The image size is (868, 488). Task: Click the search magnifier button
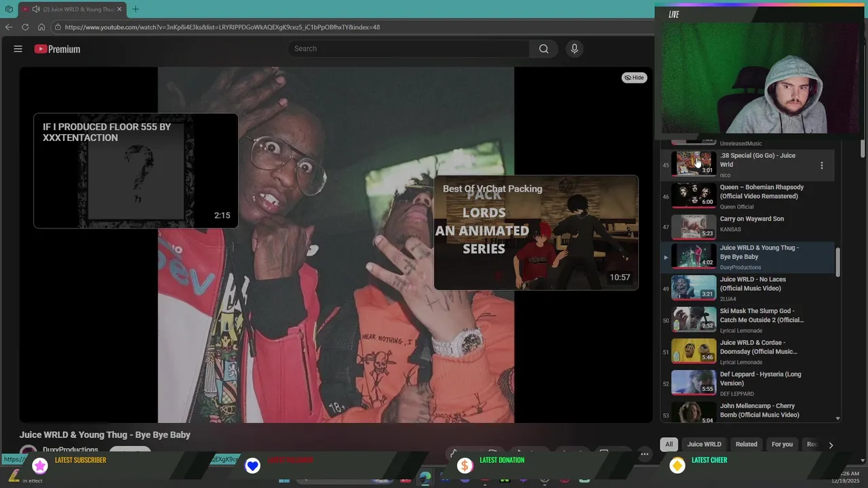pos(544,49)
